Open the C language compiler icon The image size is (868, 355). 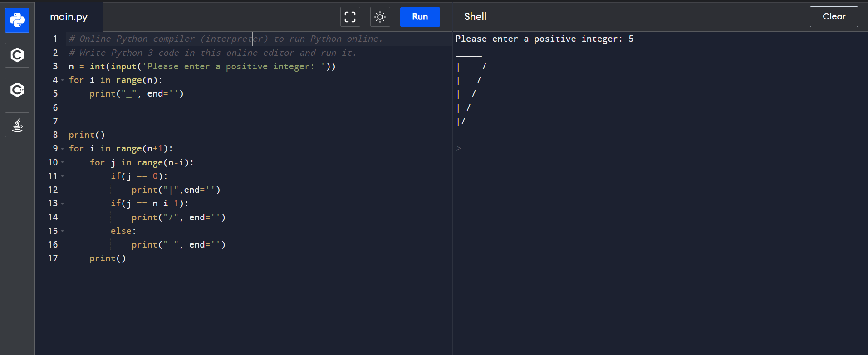point(17,55)
